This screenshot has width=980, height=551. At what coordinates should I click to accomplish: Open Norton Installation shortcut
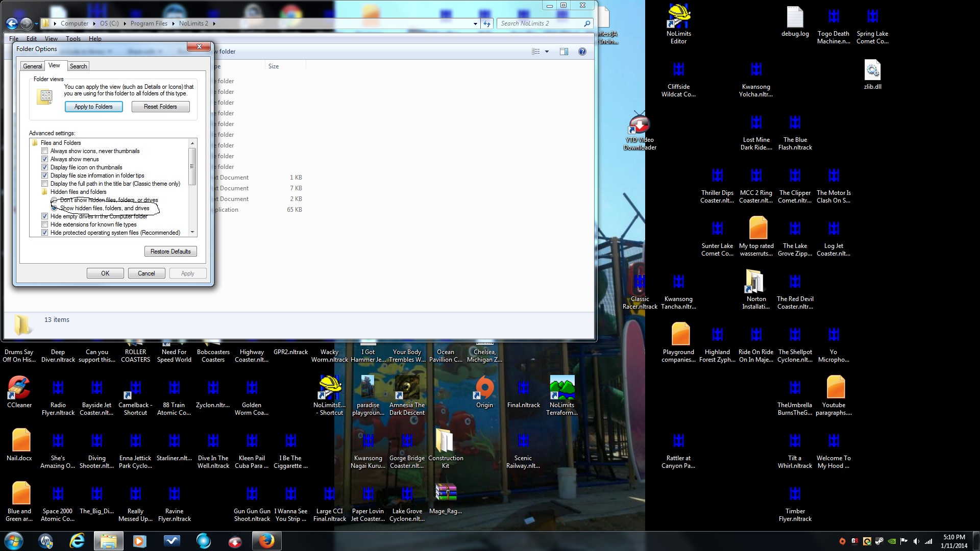tap(756, 289)
